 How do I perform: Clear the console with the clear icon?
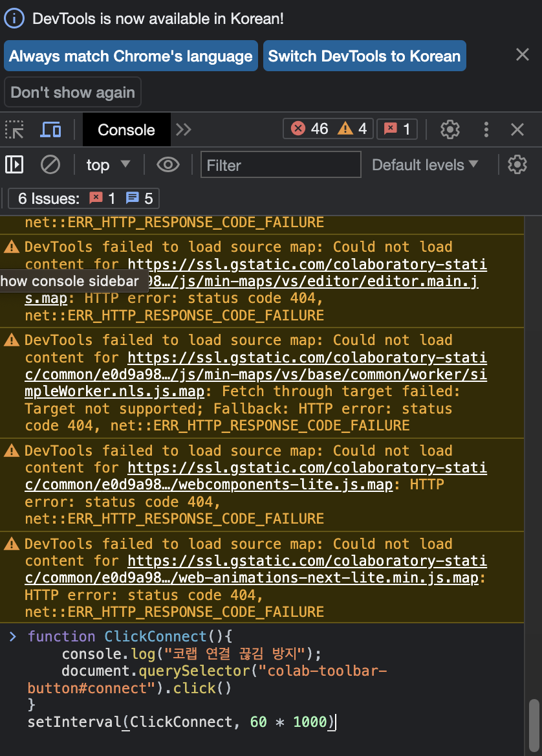[x=50, y=165]
